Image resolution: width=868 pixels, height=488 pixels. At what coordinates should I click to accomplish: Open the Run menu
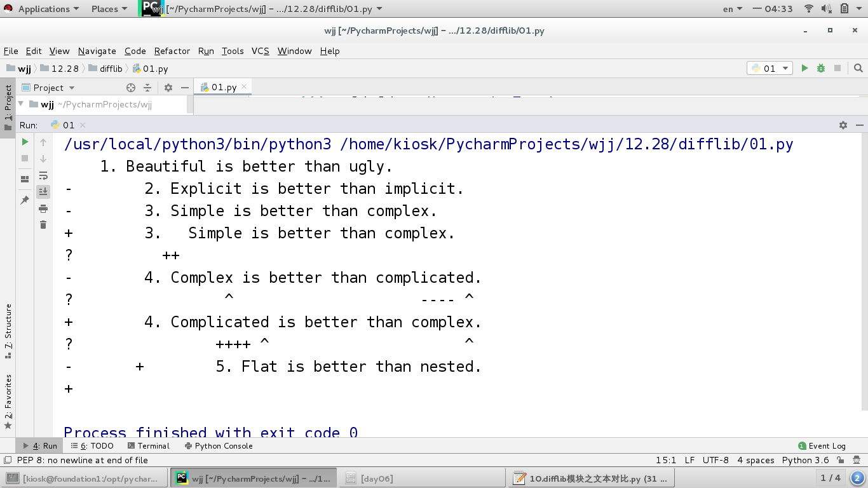click(206, 51)
